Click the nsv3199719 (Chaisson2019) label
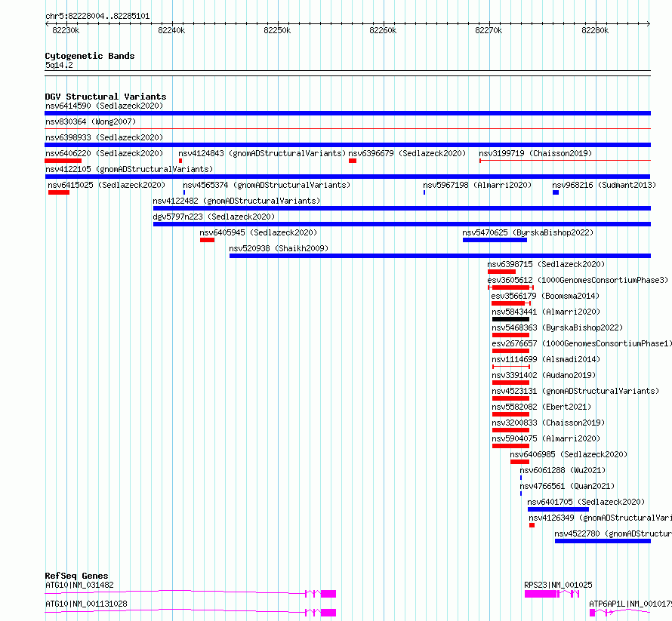 click(535, 153)
